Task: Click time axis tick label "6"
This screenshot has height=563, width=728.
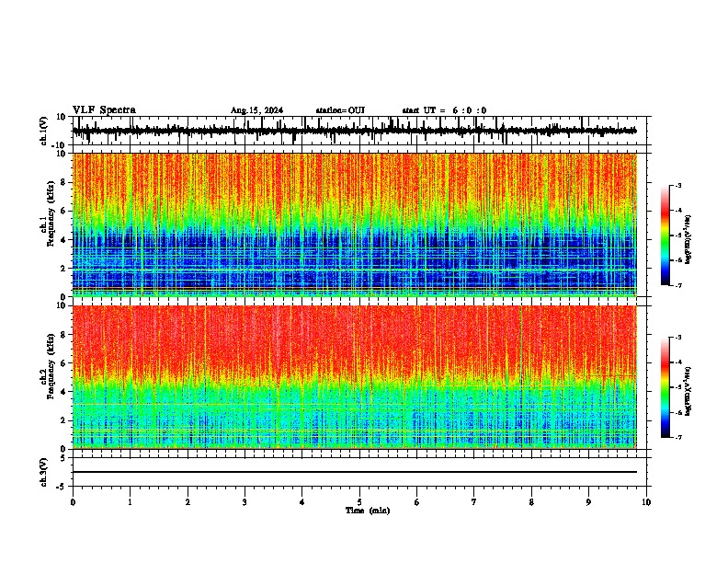Action: [x=417, y=502]
